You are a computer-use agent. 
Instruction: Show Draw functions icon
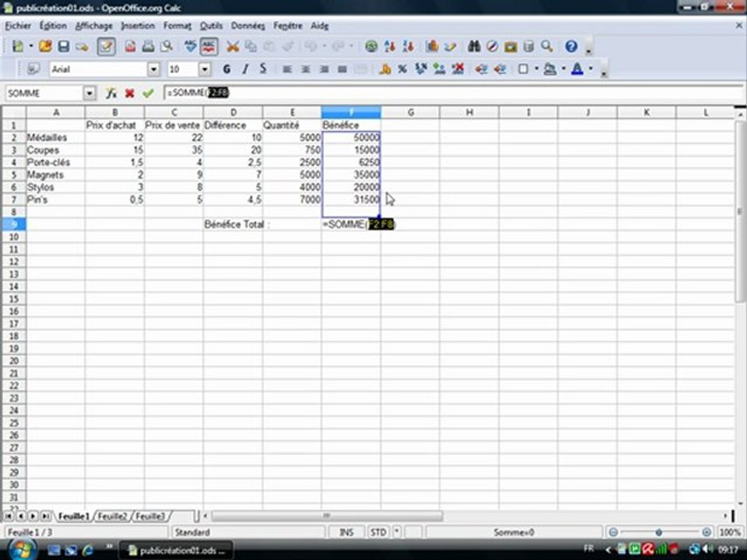(451, 46)
